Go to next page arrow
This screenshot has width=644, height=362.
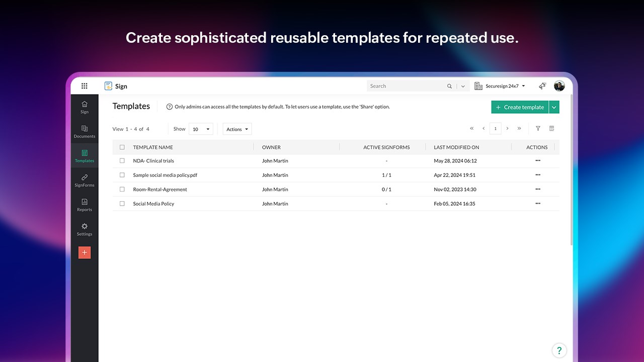point(507,129)
